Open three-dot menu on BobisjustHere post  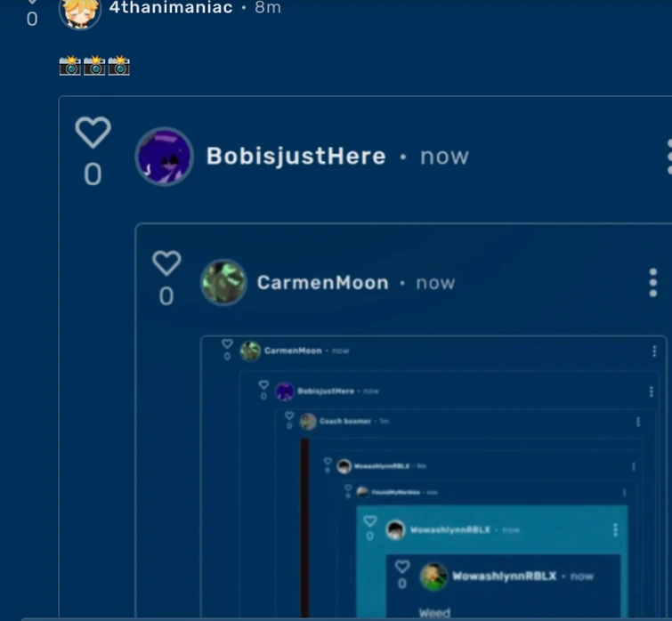coord(669,157)
